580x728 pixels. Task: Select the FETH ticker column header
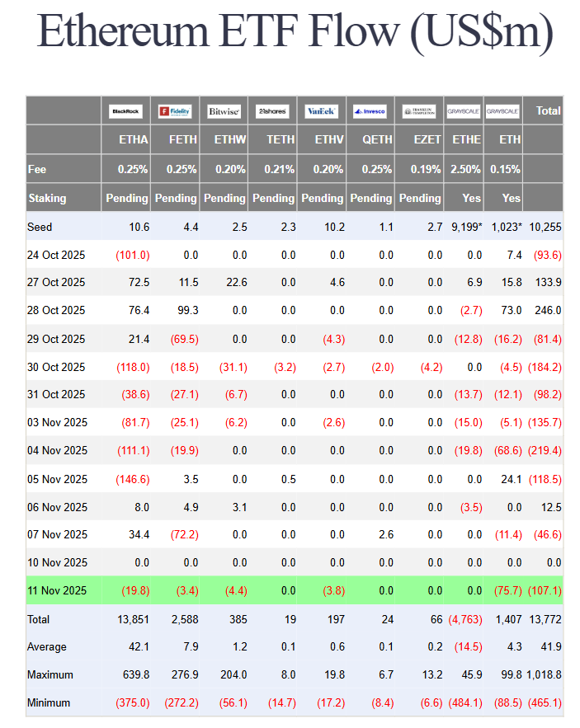[182, 139]
